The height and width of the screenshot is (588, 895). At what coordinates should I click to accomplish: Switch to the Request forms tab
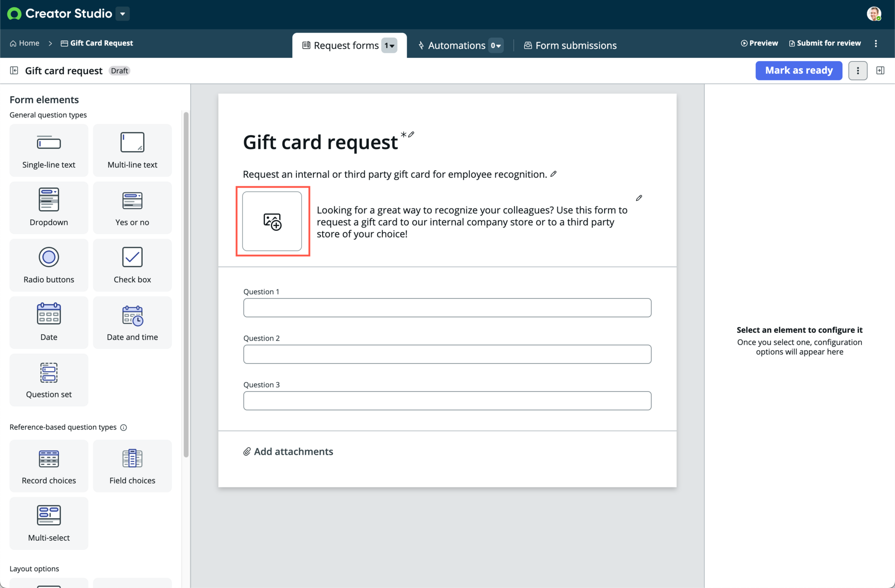(340, 45)
